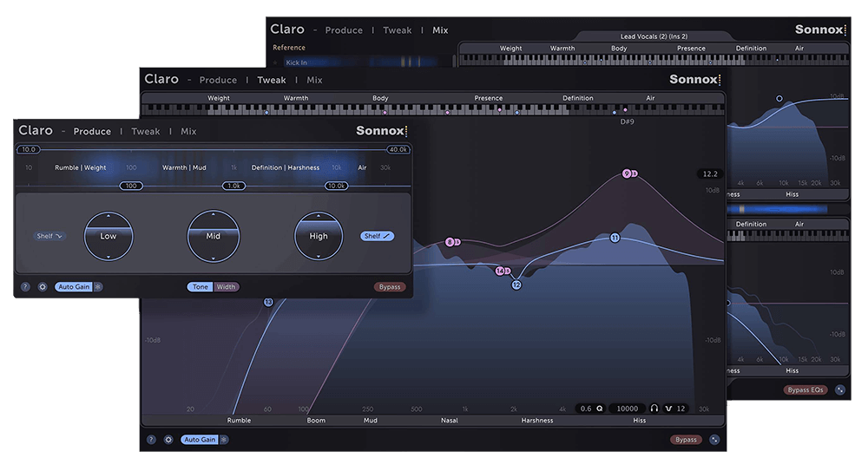Select EQ band node 8 on the curve

(x=450, y=242)
